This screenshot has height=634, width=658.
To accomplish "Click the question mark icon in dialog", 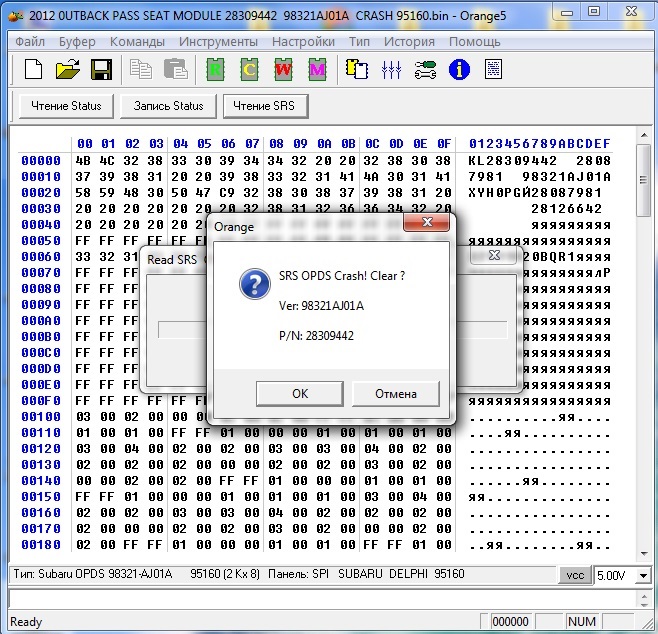I will coord(255,284).
